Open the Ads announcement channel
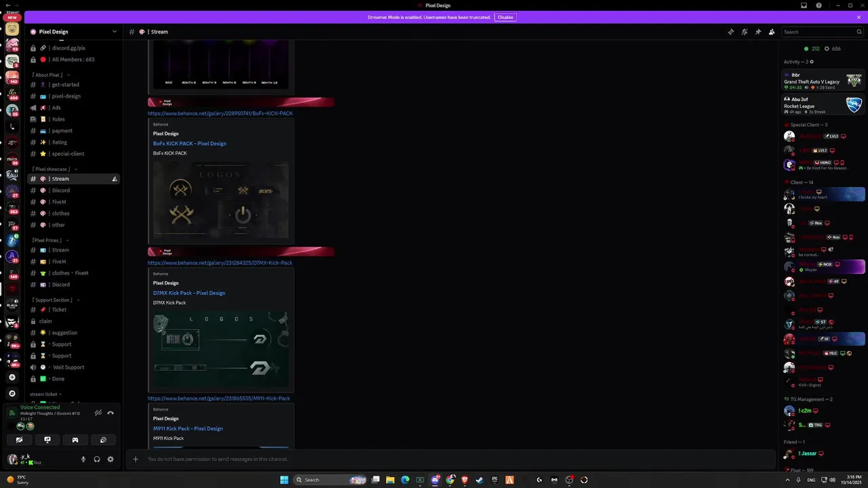Viewport: 868px width, 488px height. tap(74, 108)
